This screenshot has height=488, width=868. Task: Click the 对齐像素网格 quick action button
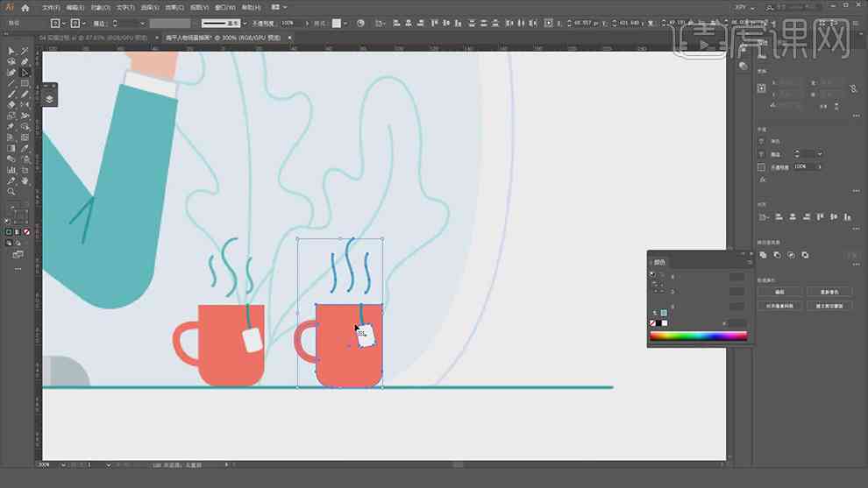(x=779, y=306)
